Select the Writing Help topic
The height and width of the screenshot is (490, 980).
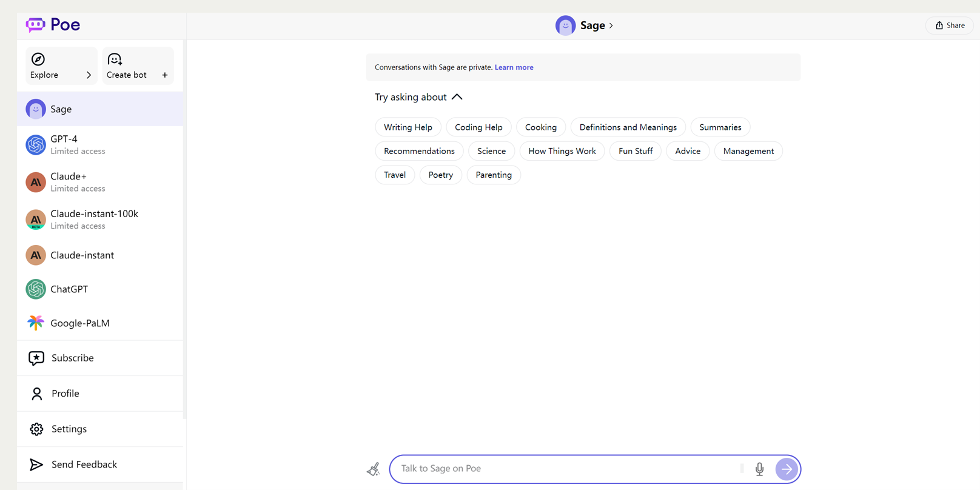click(x=408, y=127)
